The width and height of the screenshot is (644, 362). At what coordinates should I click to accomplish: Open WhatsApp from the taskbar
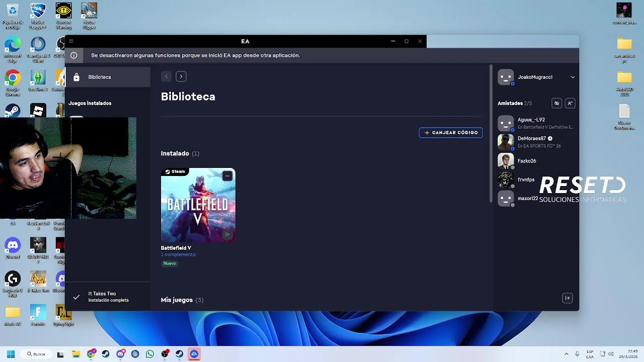tap(150, 354)
